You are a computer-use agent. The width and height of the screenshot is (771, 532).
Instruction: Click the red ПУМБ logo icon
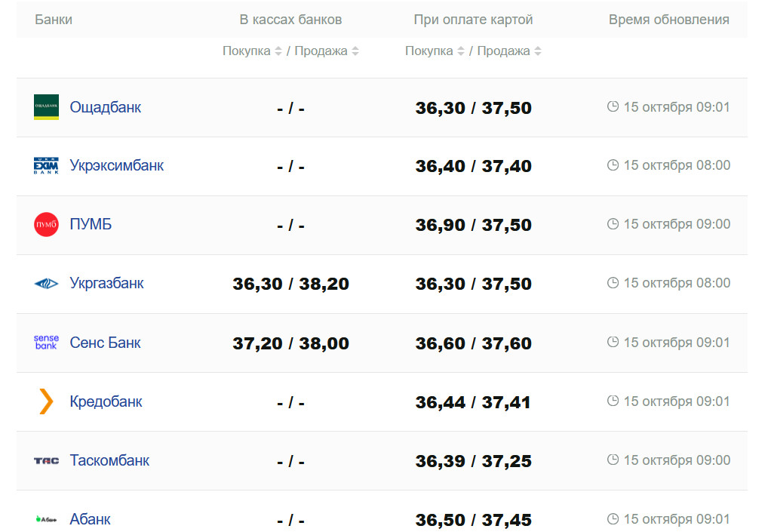[46, 225]
